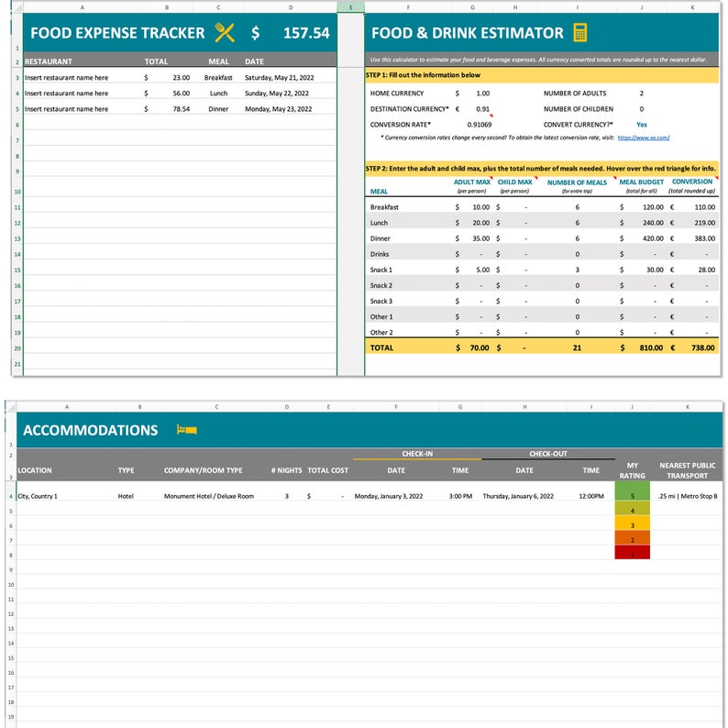The width and height of the screenshot is (728, 728).
Task: Select the 'Monument Hotel / Deluxe Room' cell
Action: tap(208, 496)
